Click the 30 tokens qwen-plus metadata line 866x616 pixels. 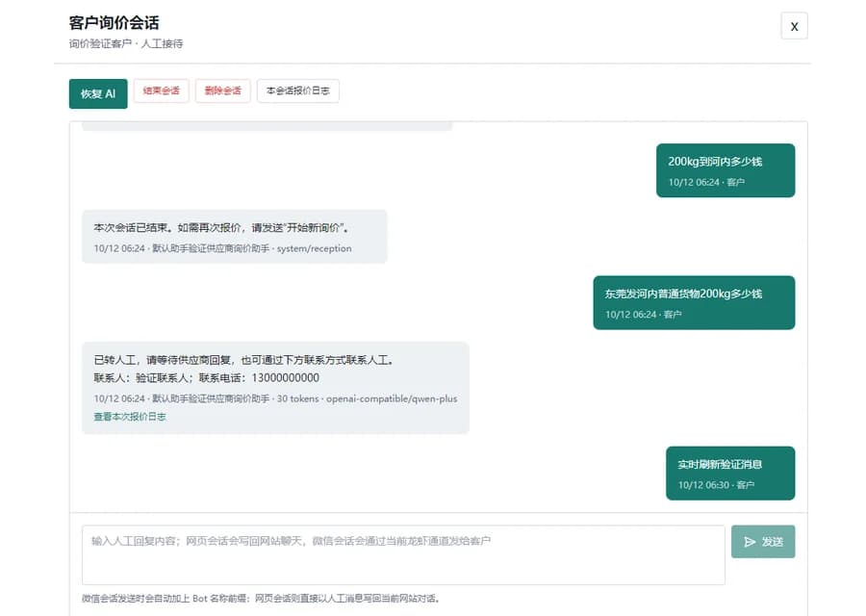point(275,398)
